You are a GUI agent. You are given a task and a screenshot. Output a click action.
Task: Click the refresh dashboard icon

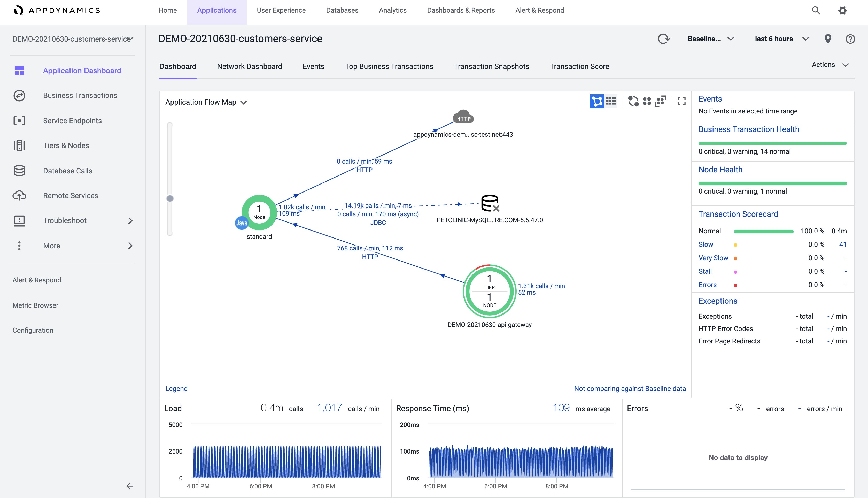[x=664, y=39]
